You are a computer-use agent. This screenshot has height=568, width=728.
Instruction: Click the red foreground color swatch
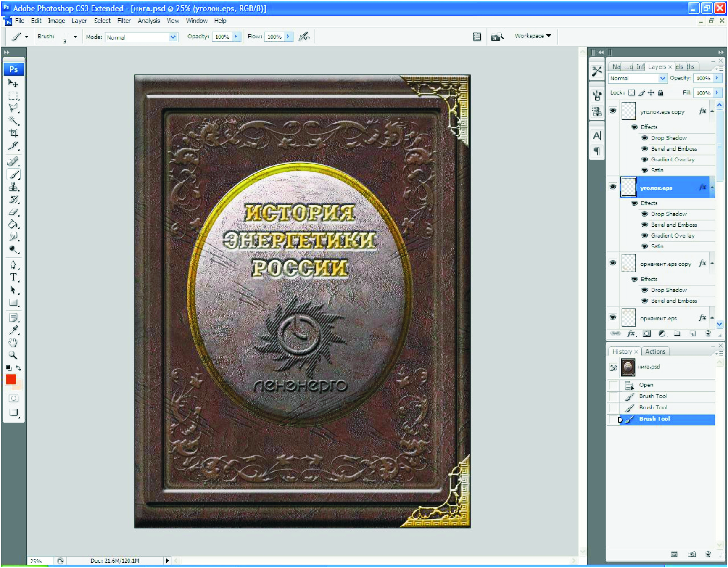(x=11, y=380)
